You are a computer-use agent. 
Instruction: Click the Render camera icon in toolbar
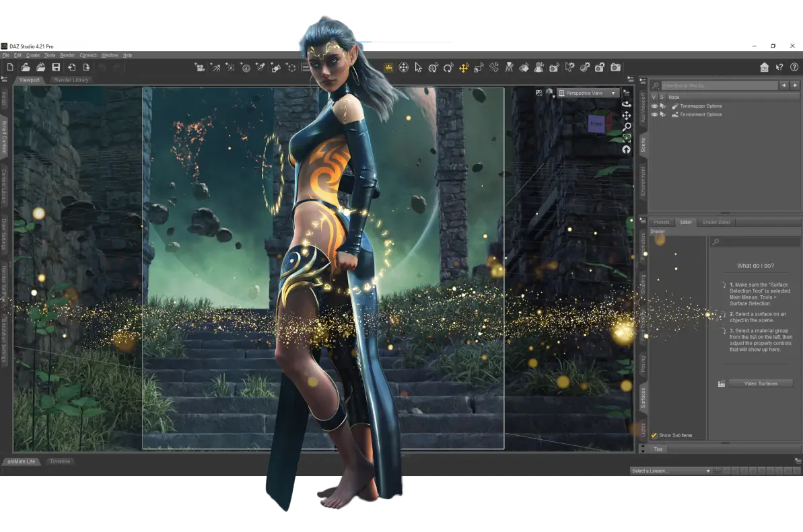[x=615, y=67]
